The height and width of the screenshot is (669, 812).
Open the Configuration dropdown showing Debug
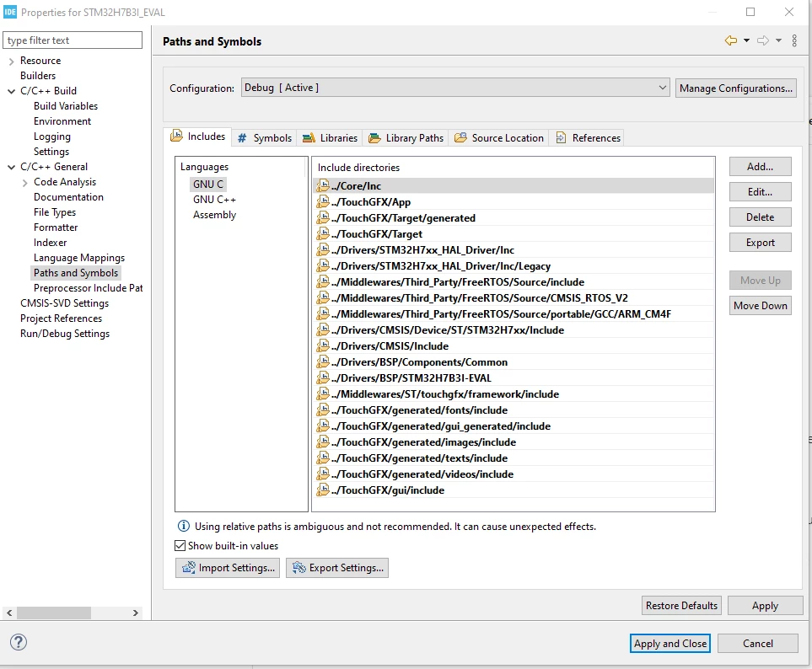[x=455, y=88]
